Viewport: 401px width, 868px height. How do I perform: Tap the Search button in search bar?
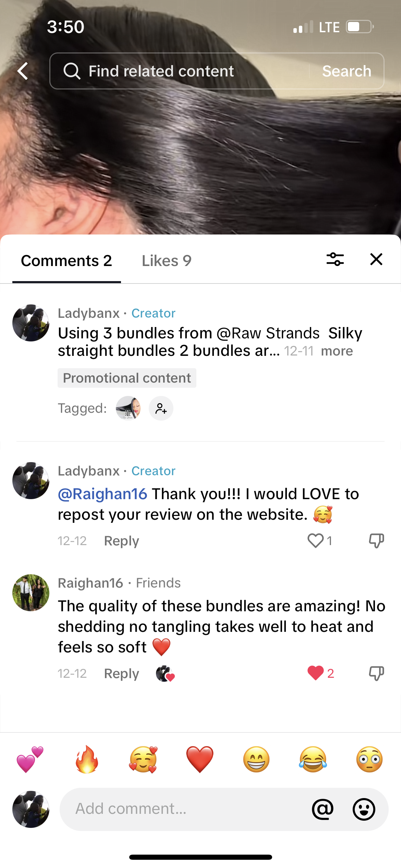pyautogui.click(x=347, y=71)
